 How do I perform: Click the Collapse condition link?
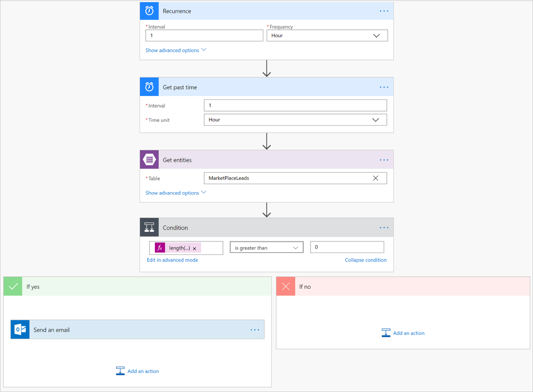tap(366, 260)
